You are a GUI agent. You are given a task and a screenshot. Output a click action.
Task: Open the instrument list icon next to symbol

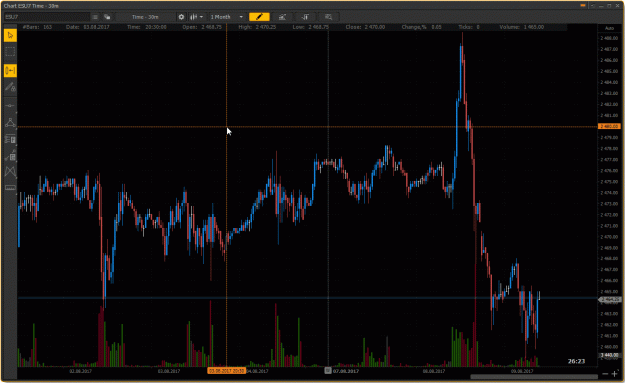tap(95, 17)
